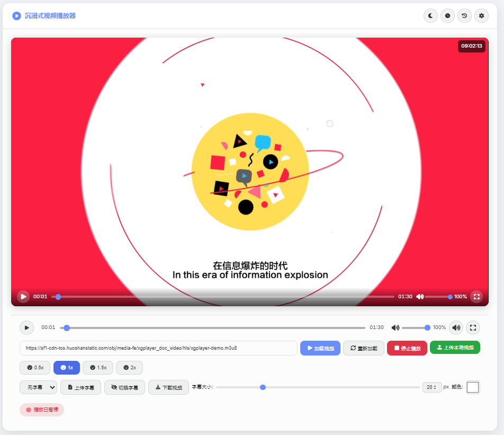Image resolution: width=504 pixels, height=435 pixels.
Task: Open settings via the gear icon
Action: coord(481,15)
